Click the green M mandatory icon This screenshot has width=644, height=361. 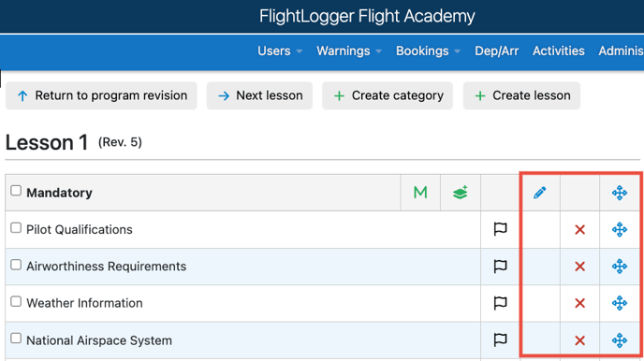pyautogui.click(x=420, y=193)
